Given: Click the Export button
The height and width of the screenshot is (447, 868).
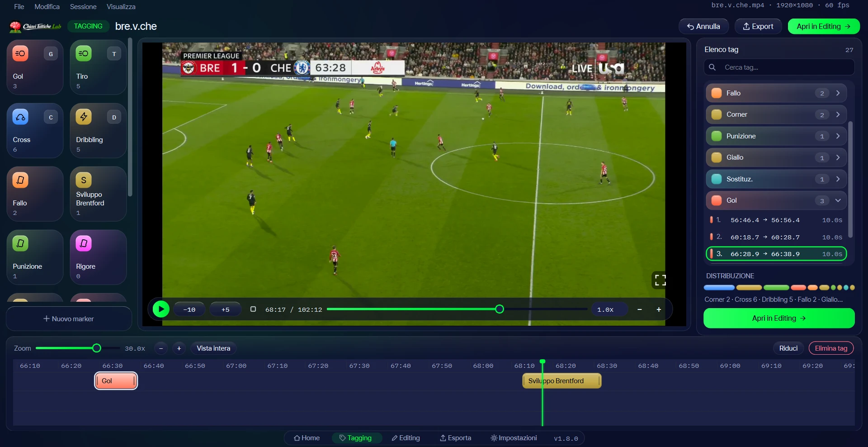Looking at the screenshot, I should [758, 26].
